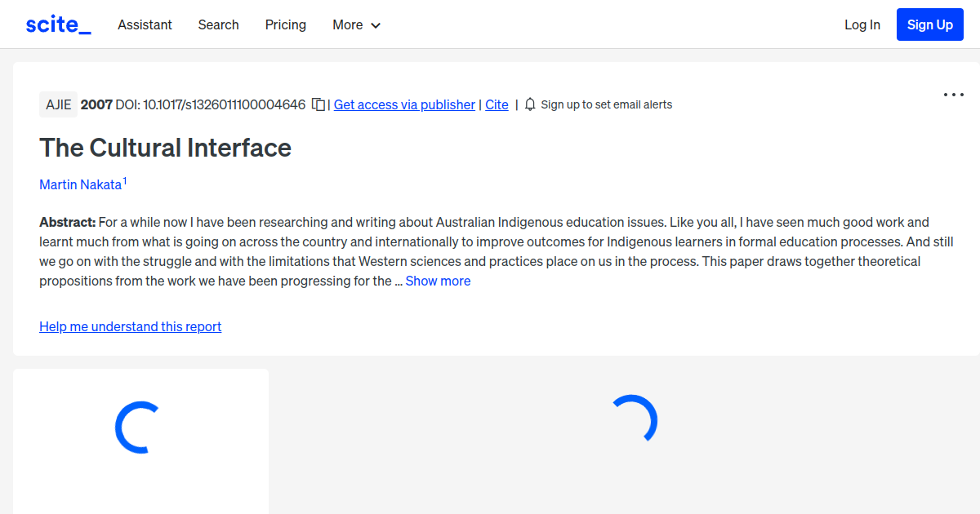Open the Assistant nav item
Viewport: 980px width, 514px height.
145,24
